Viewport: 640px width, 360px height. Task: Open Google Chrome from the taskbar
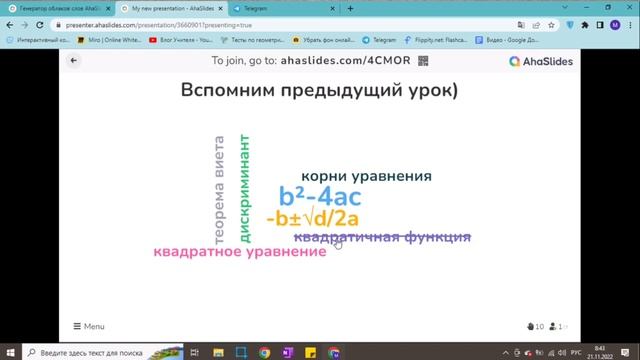pyautogui.click(x=264, y=352)
